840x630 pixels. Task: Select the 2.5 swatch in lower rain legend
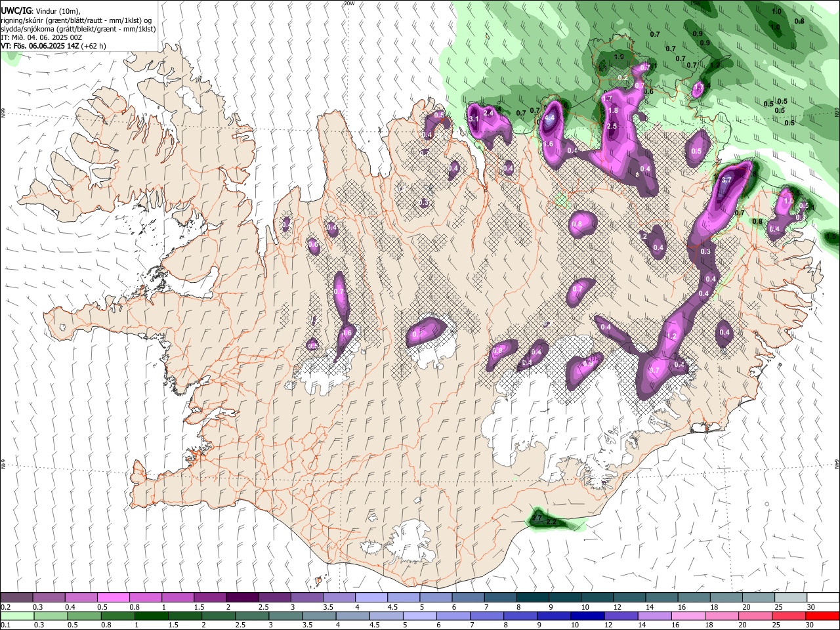251,616
